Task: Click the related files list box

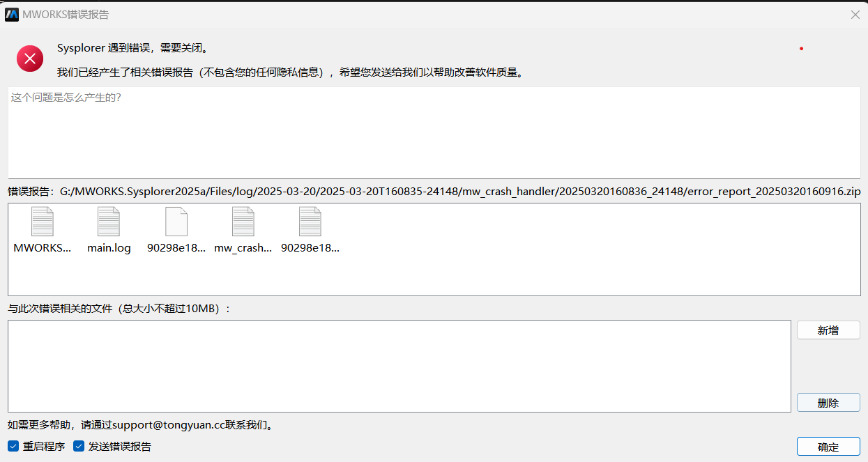Action: click(x=399, y=366)
